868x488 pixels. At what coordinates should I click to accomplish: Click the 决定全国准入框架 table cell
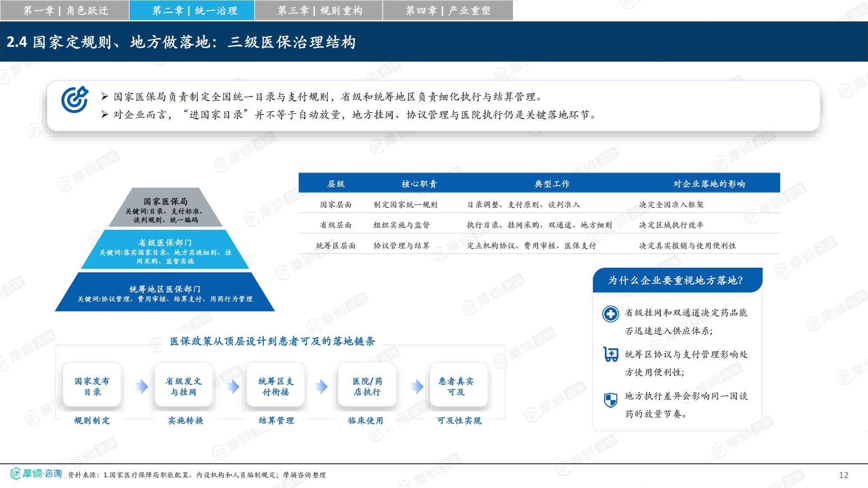click(671, 204)
